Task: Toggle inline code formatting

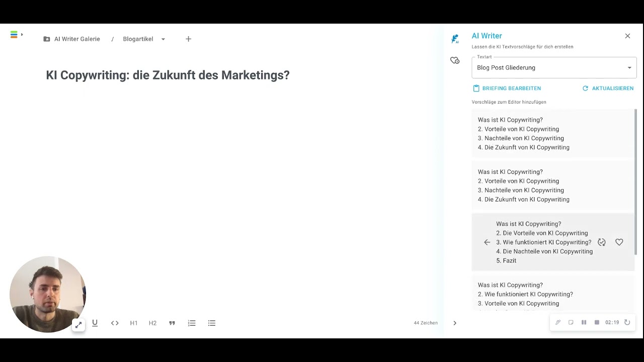Action: coord(115,323)
